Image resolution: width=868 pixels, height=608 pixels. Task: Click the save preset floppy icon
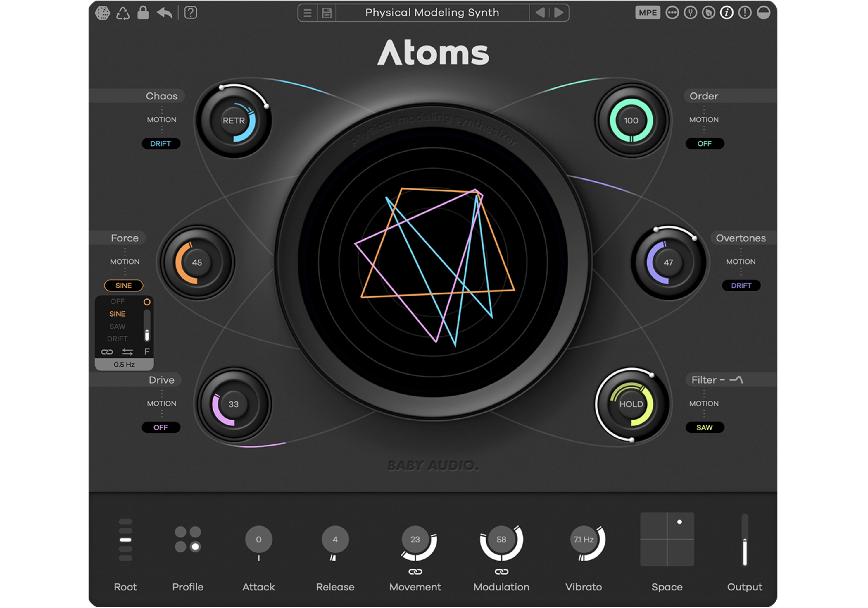[327, 13]
